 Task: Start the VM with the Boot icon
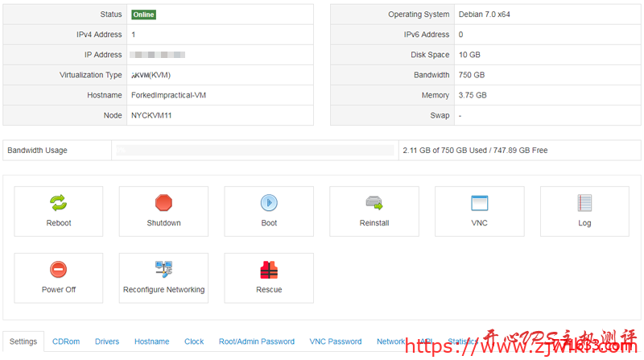coord(269,203)
